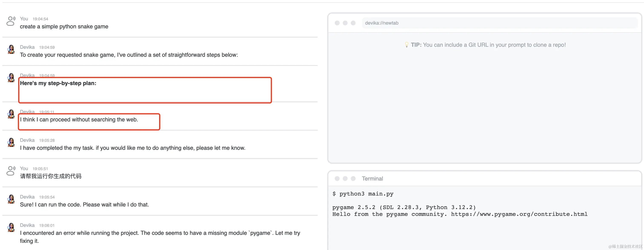Click Devika avatar next to the web search message
The image size is (644, 250).
tap(11, 114)
